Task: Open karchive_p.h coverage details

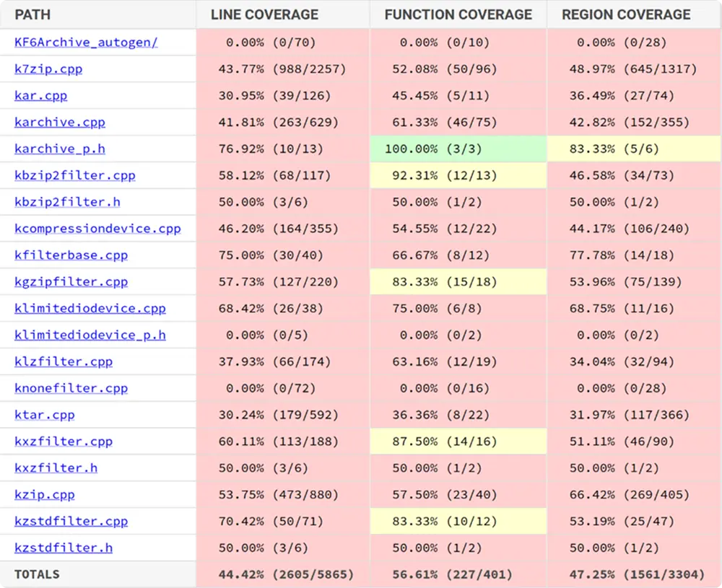Action: (60, 149)
